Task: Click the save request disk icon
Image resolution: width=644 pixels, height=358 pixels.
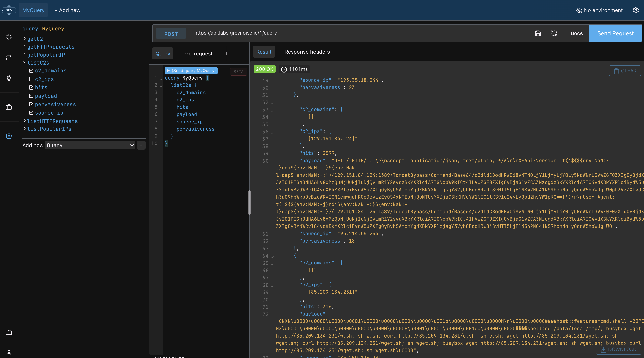Action: coord(538,33)
